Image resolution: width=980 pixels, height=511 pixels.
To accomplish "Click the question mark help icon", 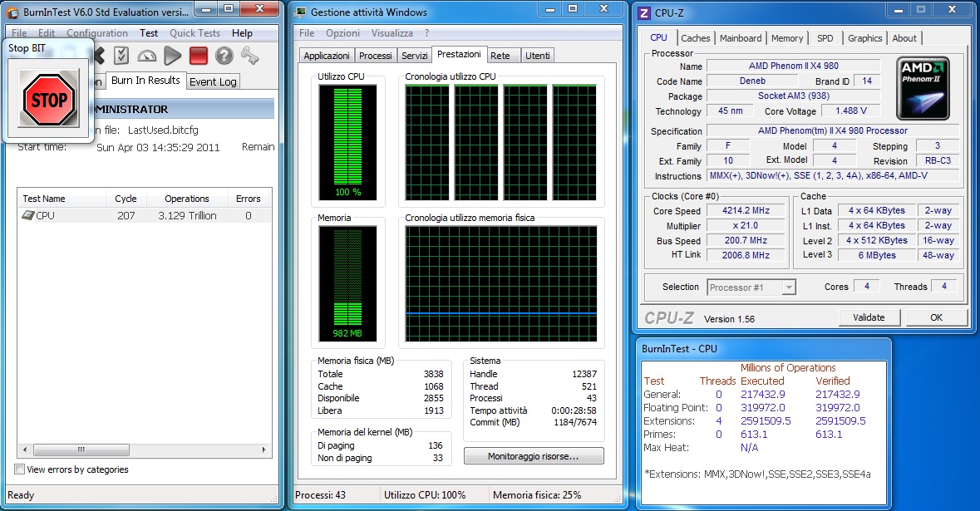I will (x=224, y=56).
